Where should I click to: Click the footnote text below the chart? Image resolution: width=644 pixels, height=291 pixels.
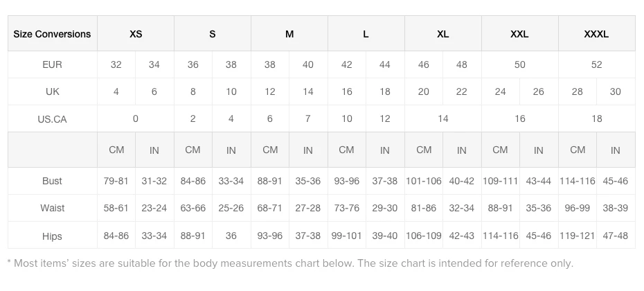pos(289,263)
